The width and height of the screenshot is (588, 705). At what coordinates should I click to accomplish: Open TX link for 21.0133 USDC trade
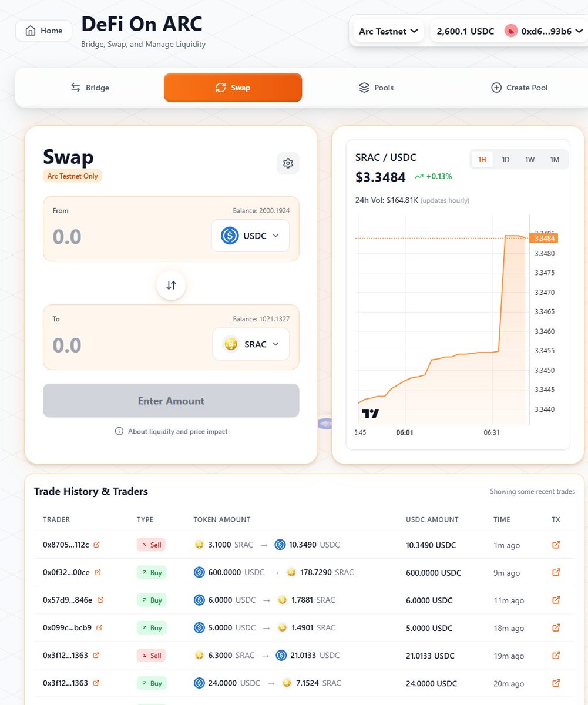(556, 655)
